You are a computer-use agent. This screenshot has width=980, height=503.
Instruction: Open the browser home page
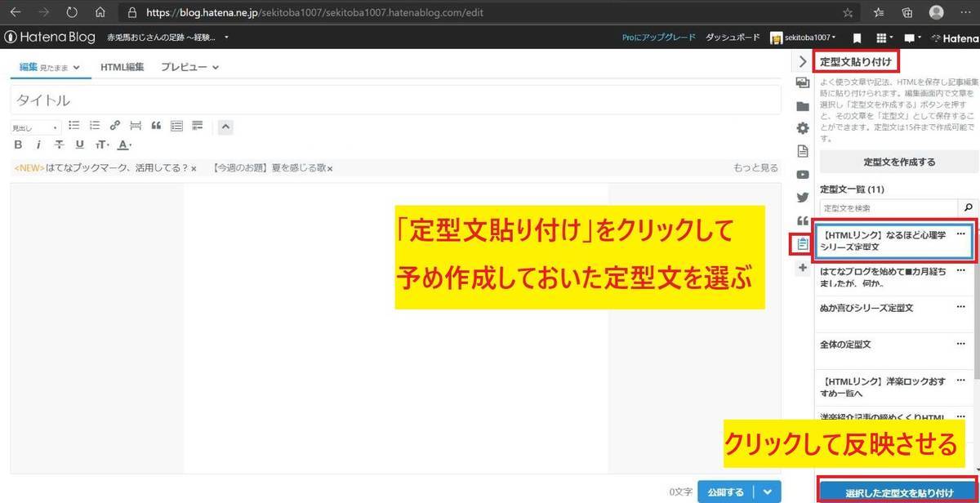pos(100,12)
